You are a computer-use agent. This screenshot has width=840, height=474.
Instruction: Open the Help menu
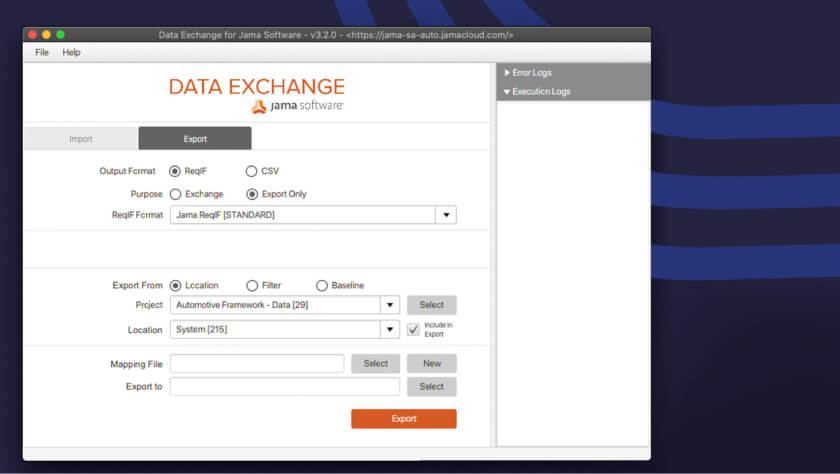(x=71, y=52)
